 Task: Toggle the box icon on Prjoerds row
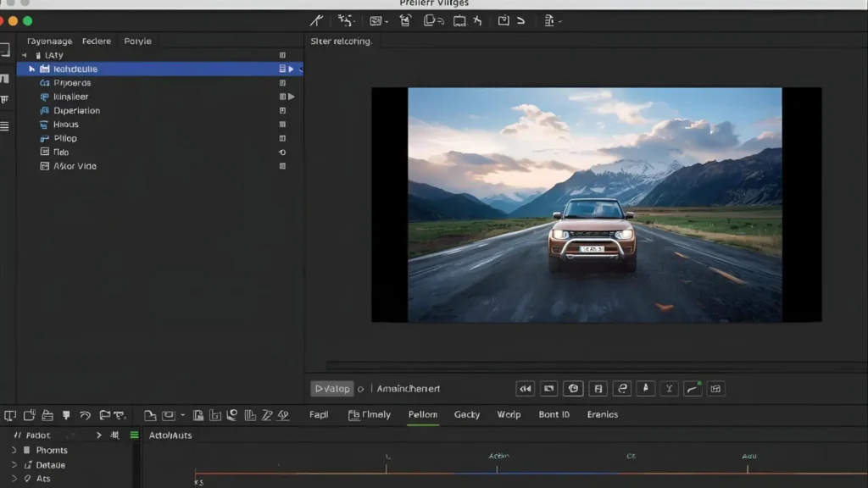coord(282,83)
